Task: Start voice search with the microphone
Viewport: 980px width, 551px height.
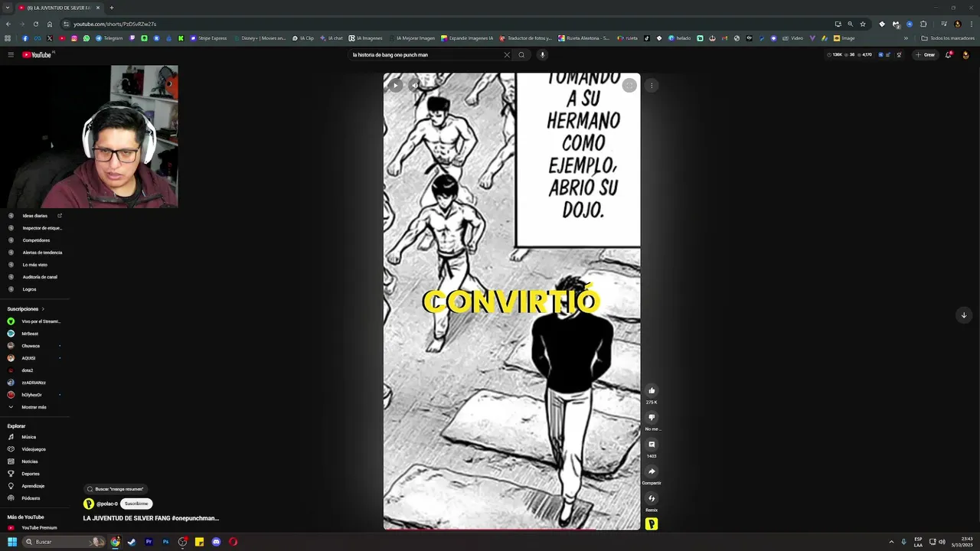Action: [x=542, y=54]
